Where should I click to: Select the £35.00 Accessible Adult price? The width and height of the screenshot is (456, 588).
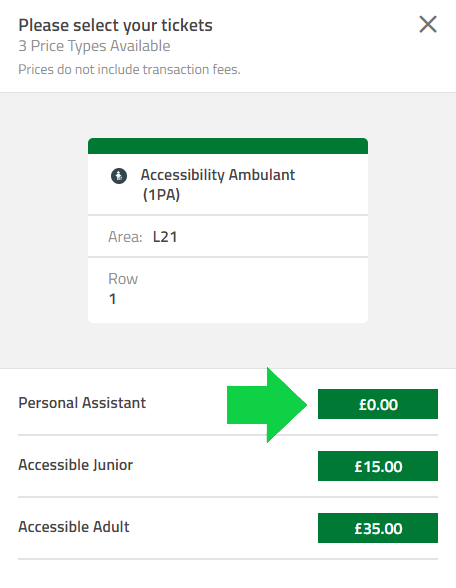[x=378, y=528]
